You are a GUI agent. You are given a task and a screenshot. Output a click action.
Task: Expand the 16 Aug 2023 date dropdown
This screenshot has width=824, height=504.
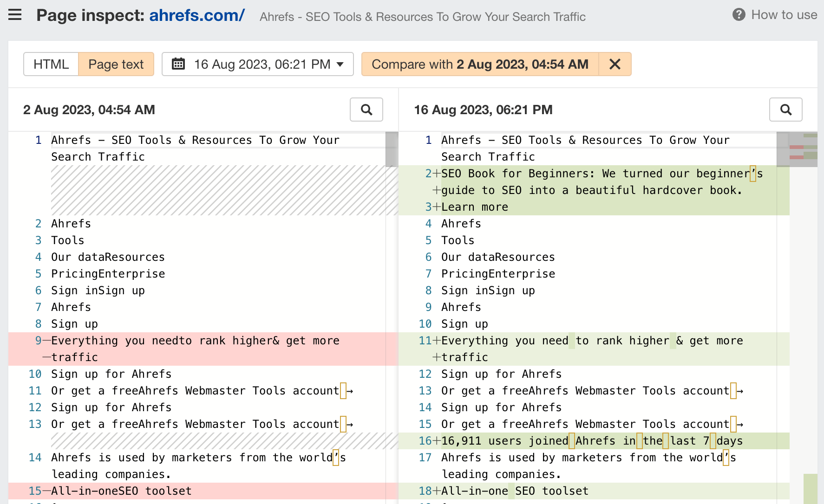point(340,64)
